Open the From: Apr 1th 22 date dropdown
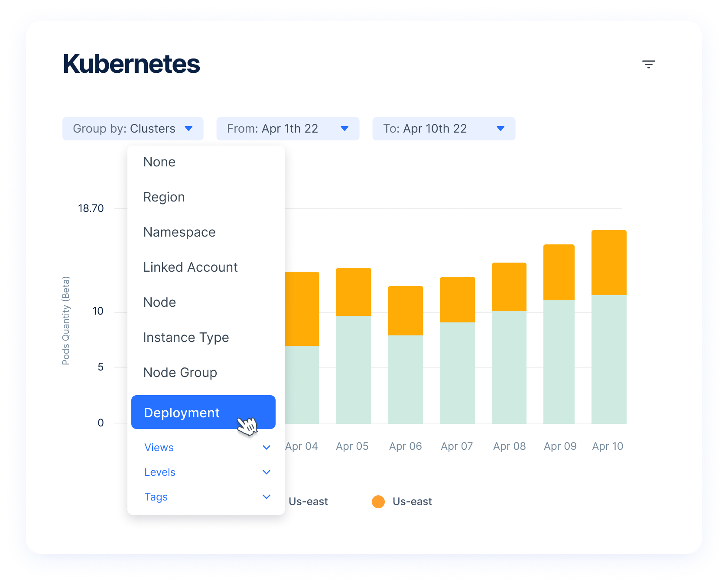Viewport: 728px width, 585px height. (x=288, y=129)
